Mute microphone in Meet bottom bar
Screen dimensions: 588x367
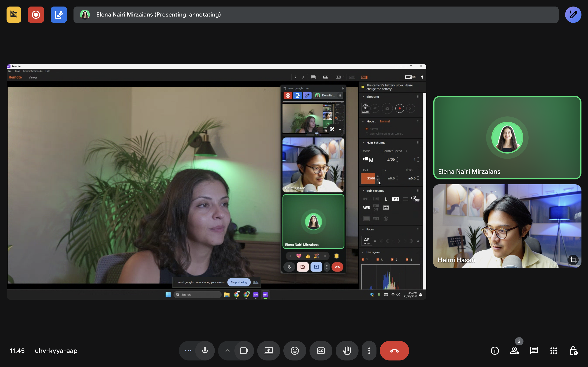(205, 350)
